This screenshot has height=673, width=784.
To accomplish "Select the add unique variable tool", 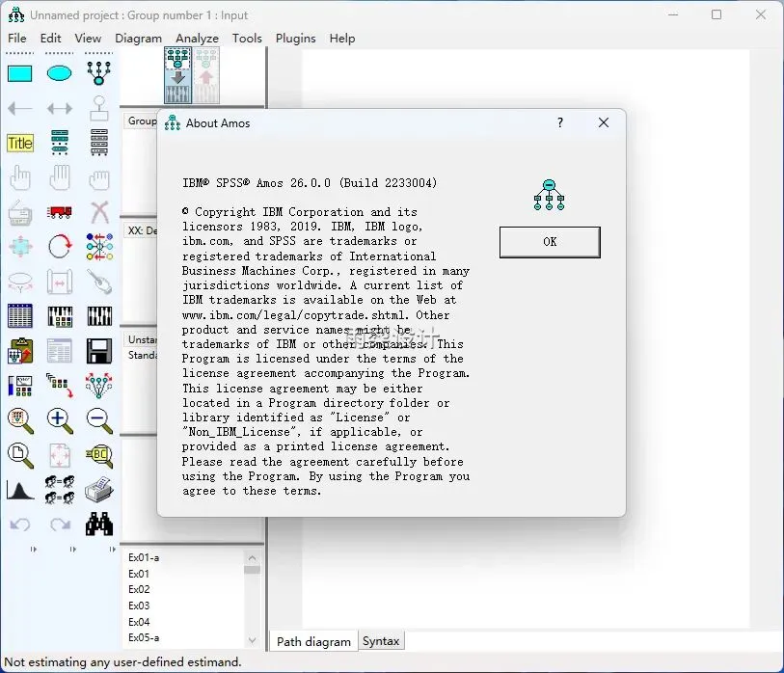I will tap(99, 109).
